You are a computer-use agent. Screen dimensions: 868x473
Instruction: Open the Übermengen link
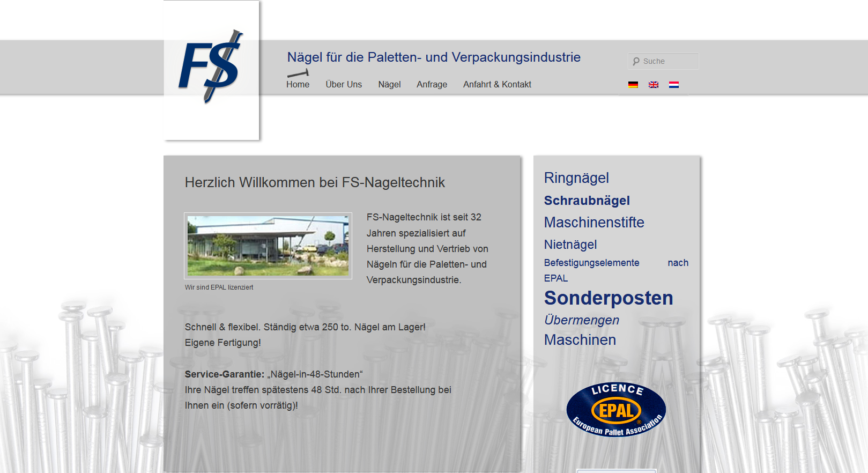[x=582, y=320]
